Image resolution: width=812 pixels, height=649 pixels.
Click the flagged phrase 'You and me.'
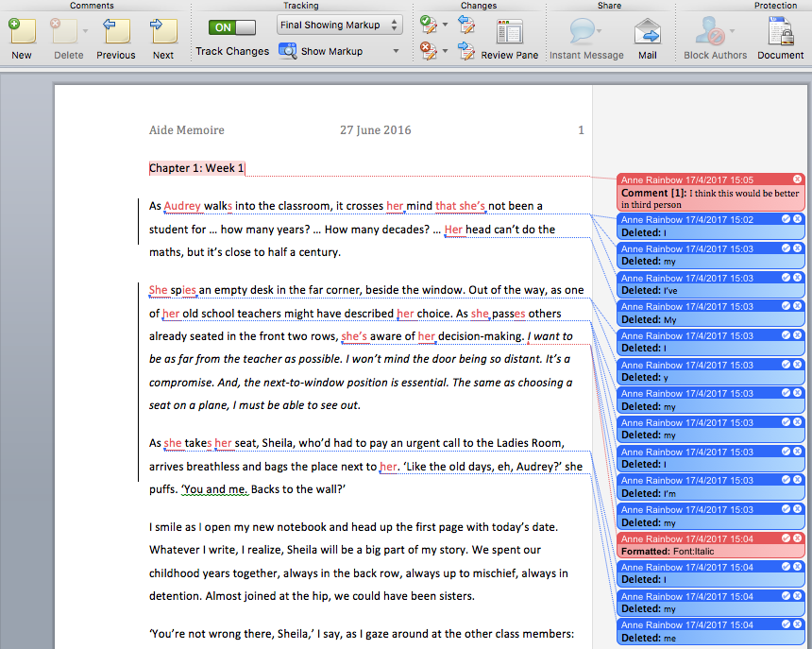216,489
